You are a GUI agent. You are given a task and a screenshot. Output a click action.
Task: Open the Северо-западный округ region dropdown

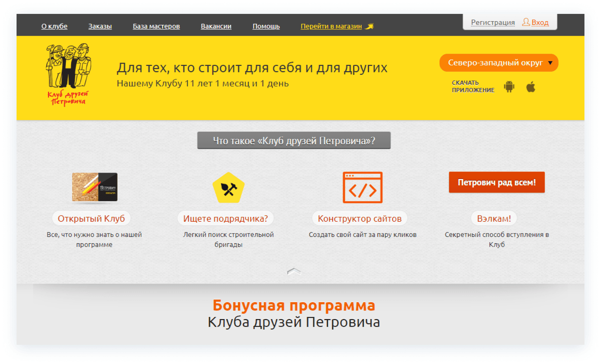coord(498,63)
